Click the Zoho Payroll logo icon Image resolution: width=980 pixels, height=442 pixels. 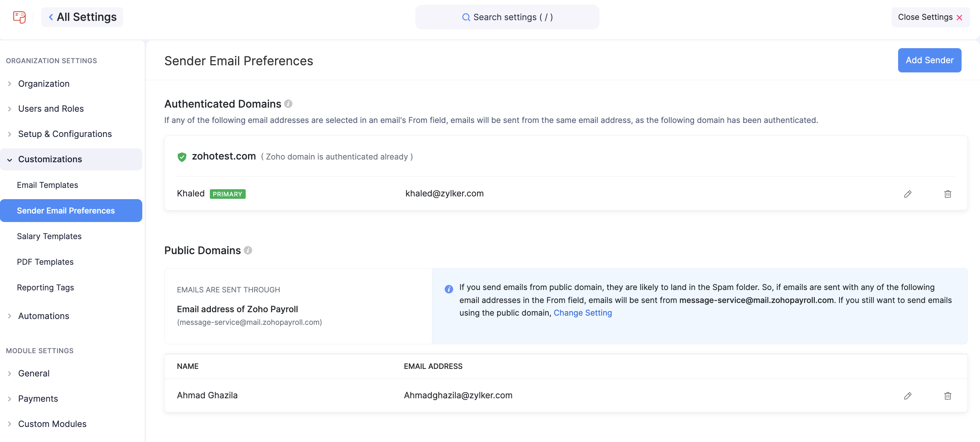[x=19, y=17]
